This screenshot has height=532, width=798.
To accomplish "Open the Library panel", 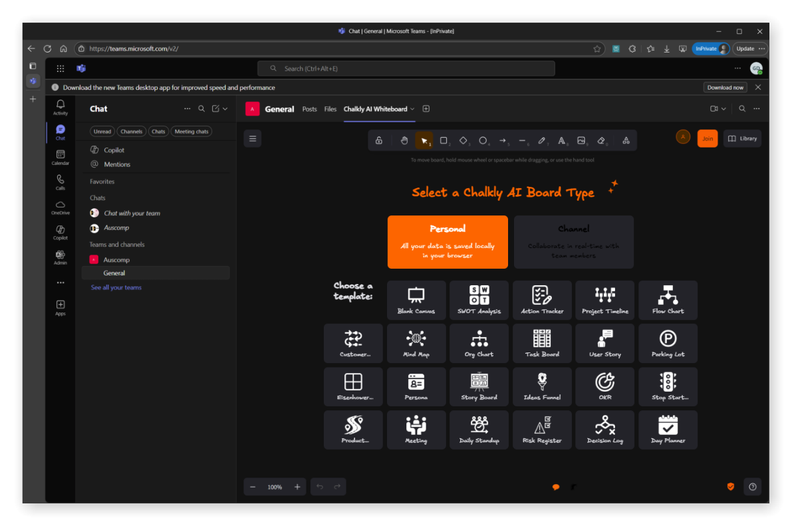I will [742, 138].
